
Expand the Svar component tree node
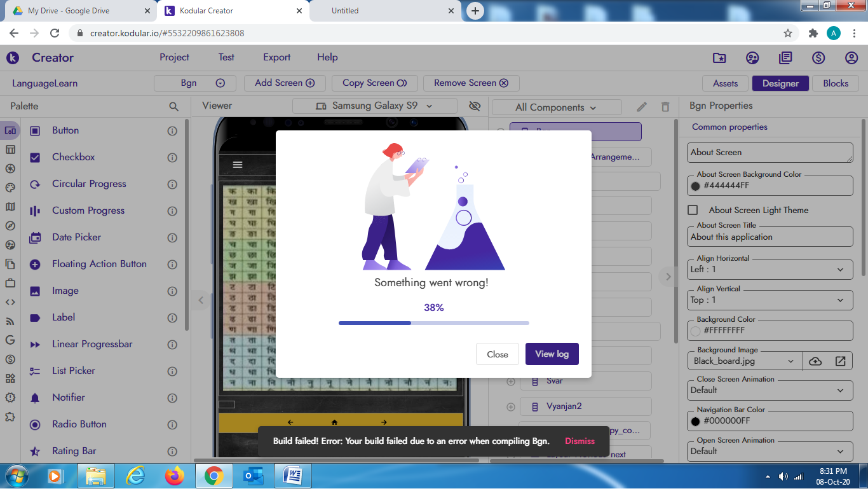[510, 381]
